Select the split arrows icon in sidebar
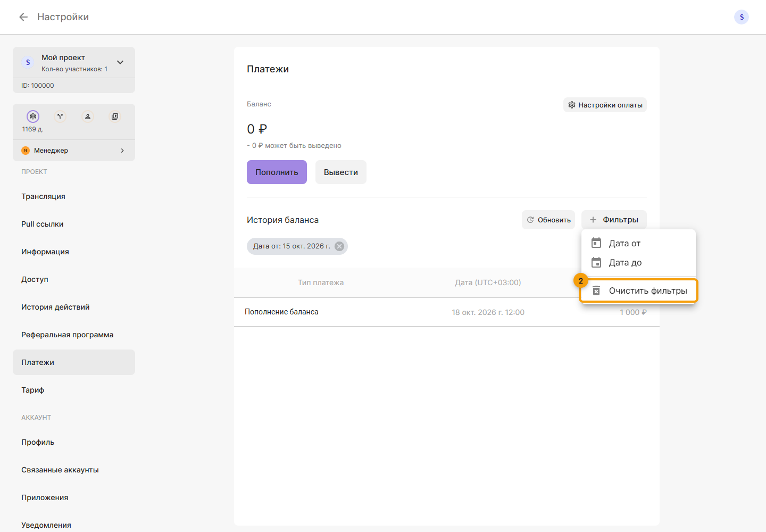Image resolution: width=766 pixels, height=532 pixels. [x=60, y=117]
